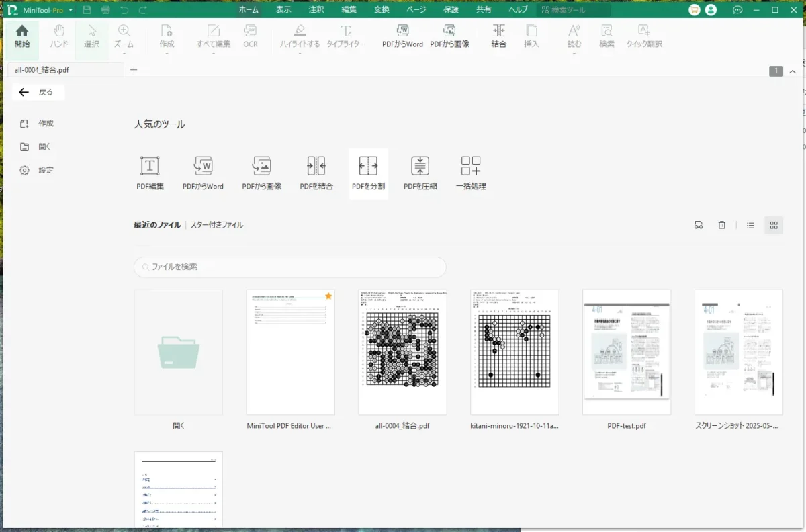Open the 表示 menu tab
Screen dimensions: 806x532
click(283, 10)
